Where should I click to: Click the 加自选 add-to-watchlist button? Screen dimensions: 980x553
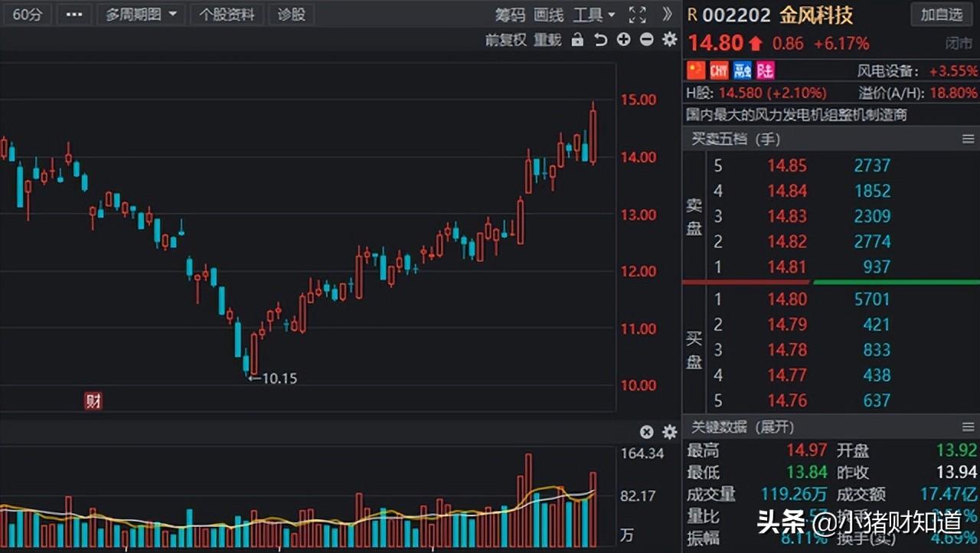click(x=940, y=15)
